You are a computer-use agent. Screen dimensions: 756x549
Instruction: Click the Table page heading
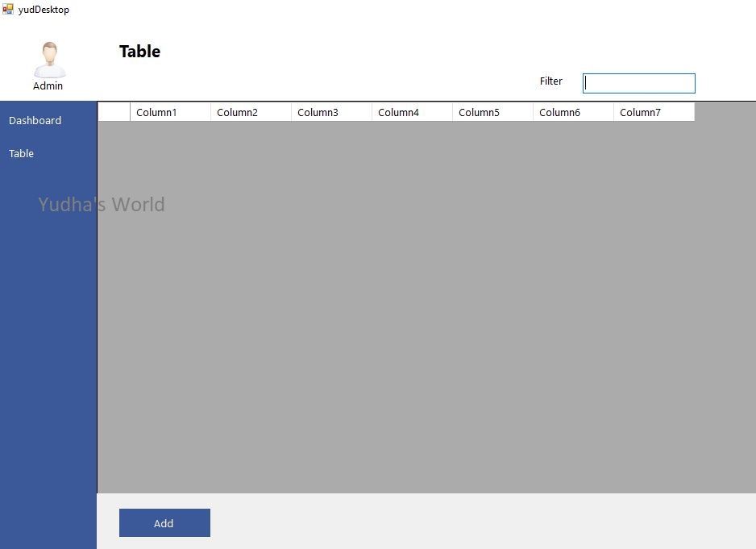tap(139, 51)
